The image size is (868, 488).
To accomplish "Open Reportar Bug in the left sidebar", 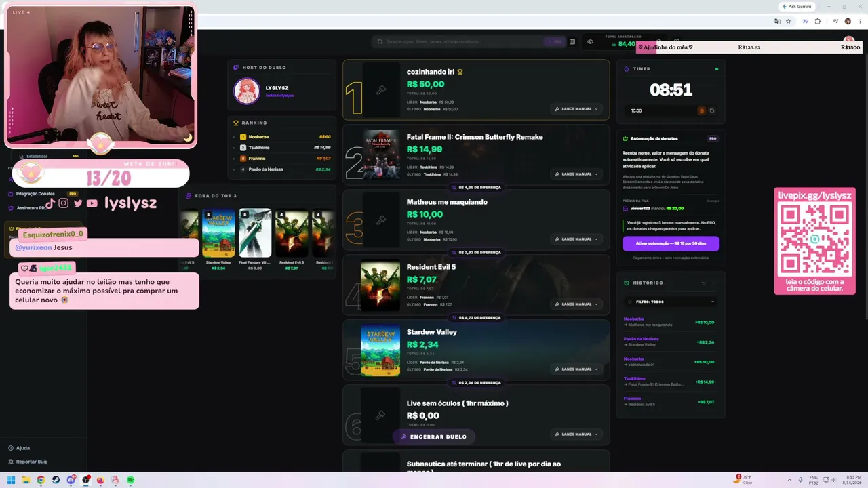I will point(27,462).
